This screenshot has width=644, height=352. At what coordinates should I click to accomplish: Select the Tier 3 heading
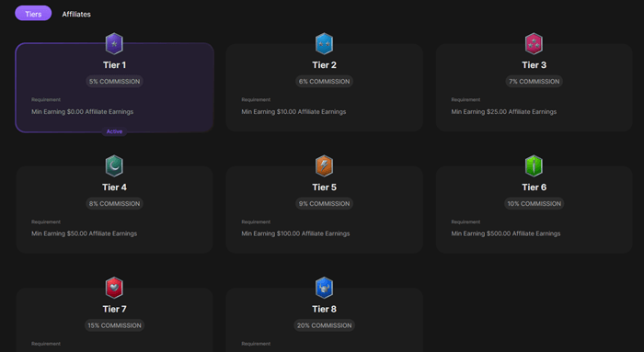click(534, 65)
